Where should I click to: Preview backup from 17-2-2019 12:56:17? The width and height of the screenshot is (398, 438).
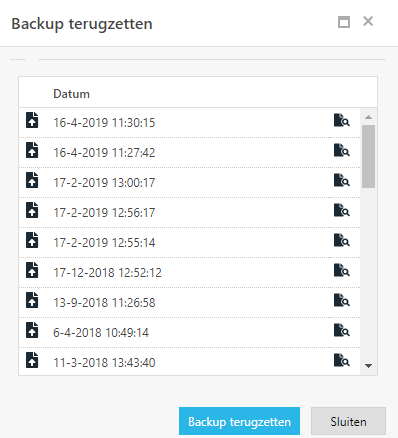point(342,210)
